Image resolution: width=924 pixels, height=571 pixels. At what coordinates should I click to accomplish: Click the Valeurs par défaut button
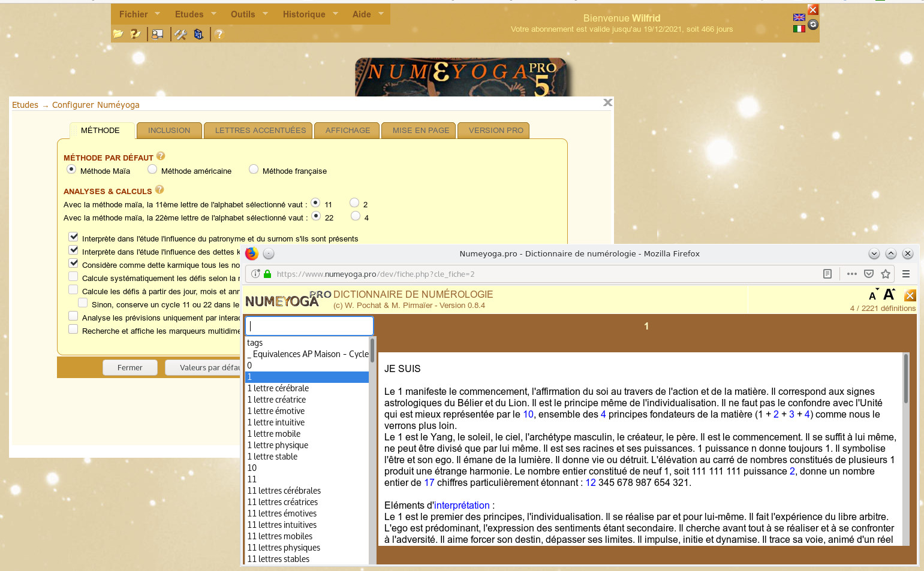pyautogui.click(x=203, y=367)
